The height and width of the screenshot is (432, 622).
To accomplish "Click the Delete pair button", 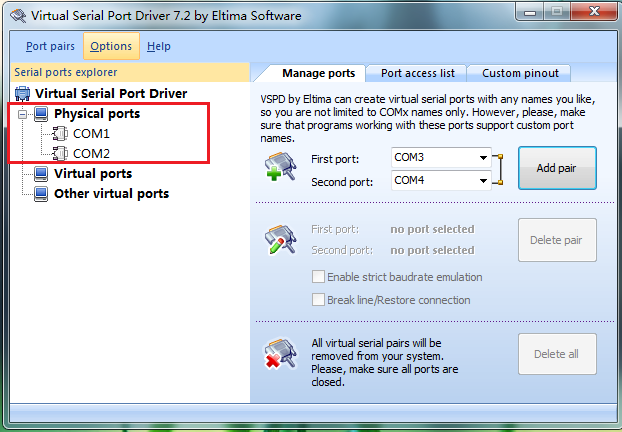I will click(x=557, y=240).
